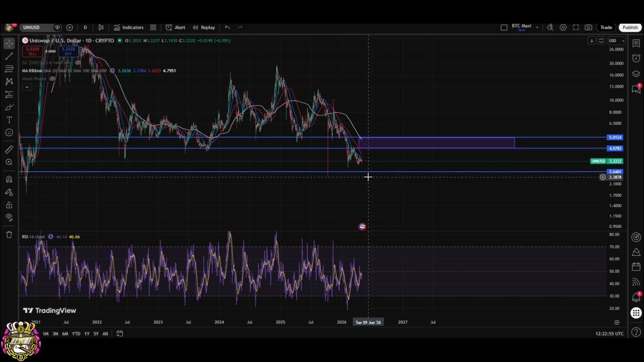Click the go to date calendar icon
Image resolution: width=644 pixels, height=362 pixels.
119,333
